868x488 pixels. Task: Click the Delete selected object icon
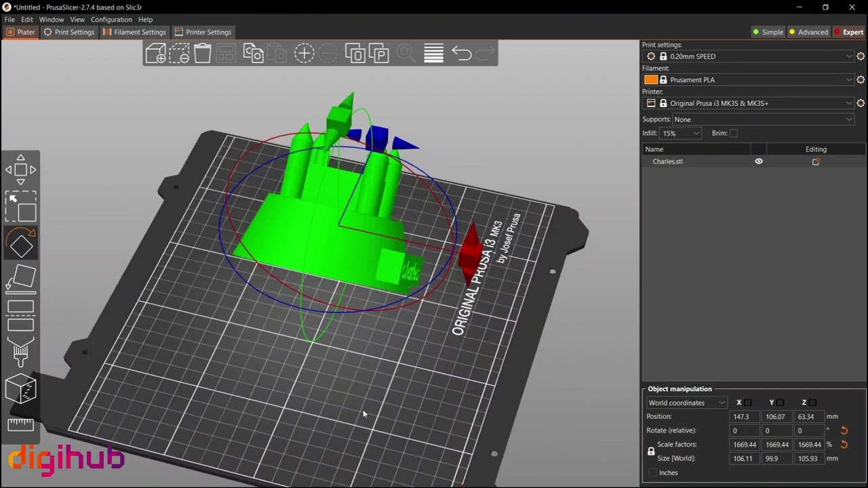click(x=179, y=54)
